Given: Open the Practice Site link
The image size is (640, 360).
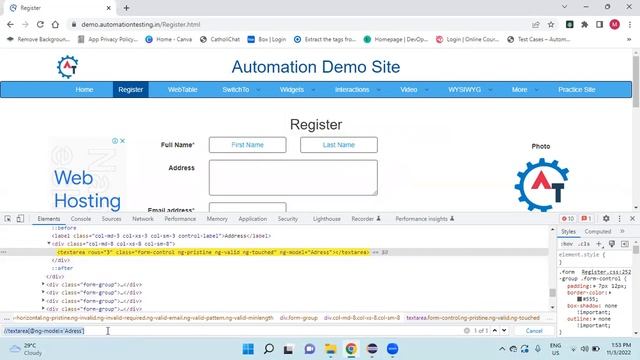Looking at the screenshot, I should click(x=577, y=90).
